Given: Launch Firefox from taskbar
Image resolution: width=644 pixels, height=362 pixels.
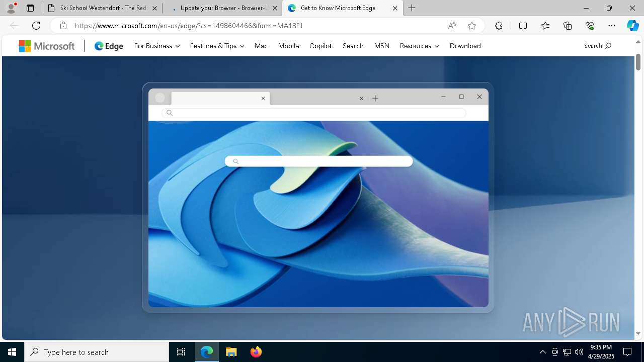Looking at the screenshot, I should (256, 352).
